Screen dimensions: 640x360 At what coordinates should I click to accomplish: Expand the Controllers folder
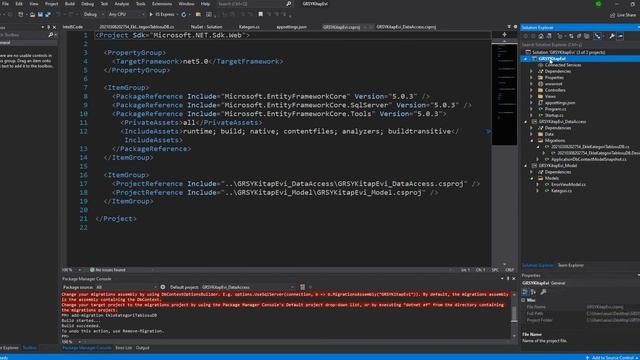coord(531,90)
